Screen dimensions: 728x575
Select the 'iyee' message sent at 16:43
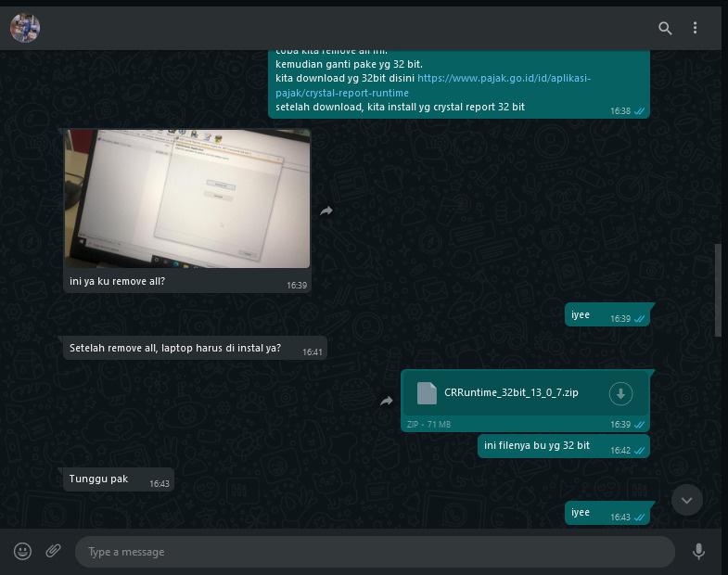(x=607, y=513)
